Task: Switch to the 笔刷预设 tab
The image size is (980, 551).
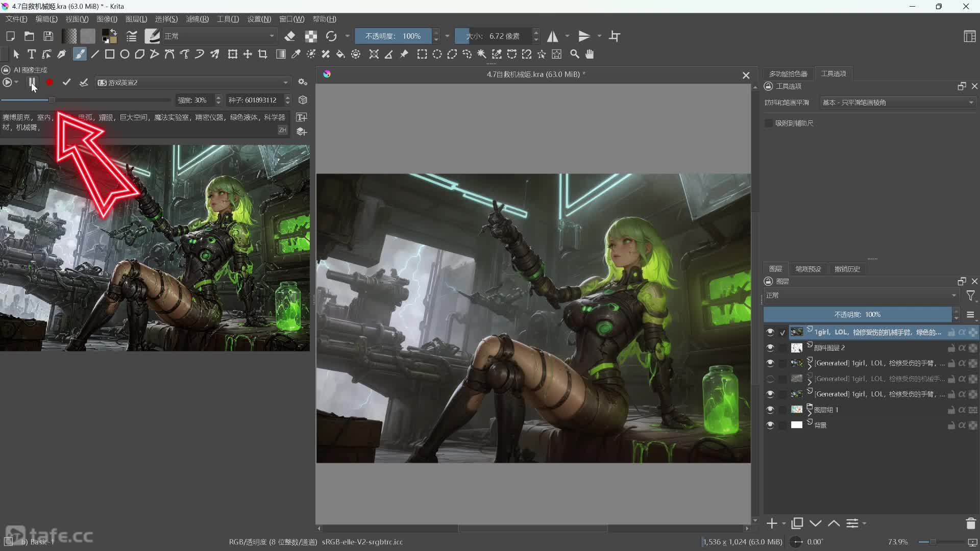Action: (x=808, y=269)
